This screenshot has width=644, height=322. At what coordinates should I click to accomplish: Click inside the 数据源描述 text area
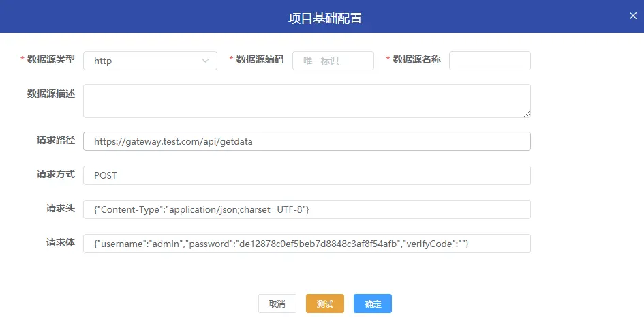click(306, 100)
